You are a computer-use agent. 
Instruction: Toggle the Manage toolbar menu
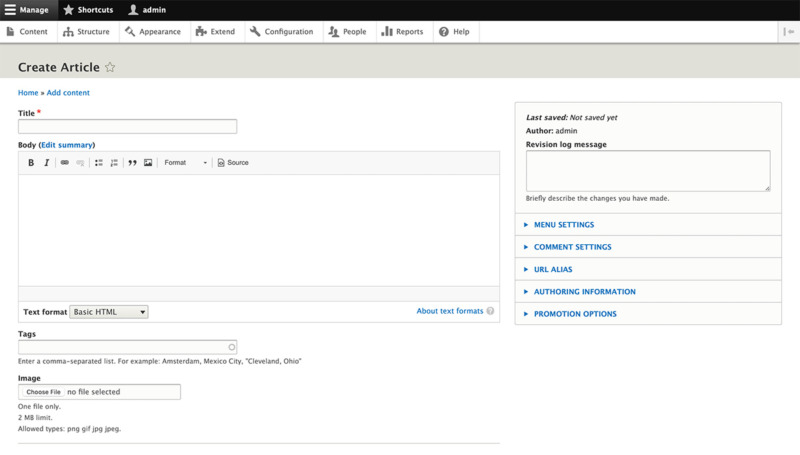[27, 10]
